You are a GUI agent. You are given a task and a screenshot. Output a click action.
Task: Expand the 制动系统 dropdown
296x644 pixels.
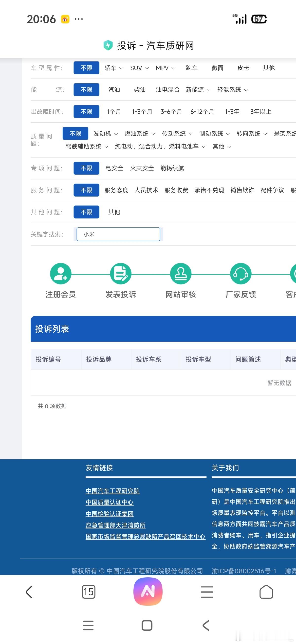tap(215, 134)
